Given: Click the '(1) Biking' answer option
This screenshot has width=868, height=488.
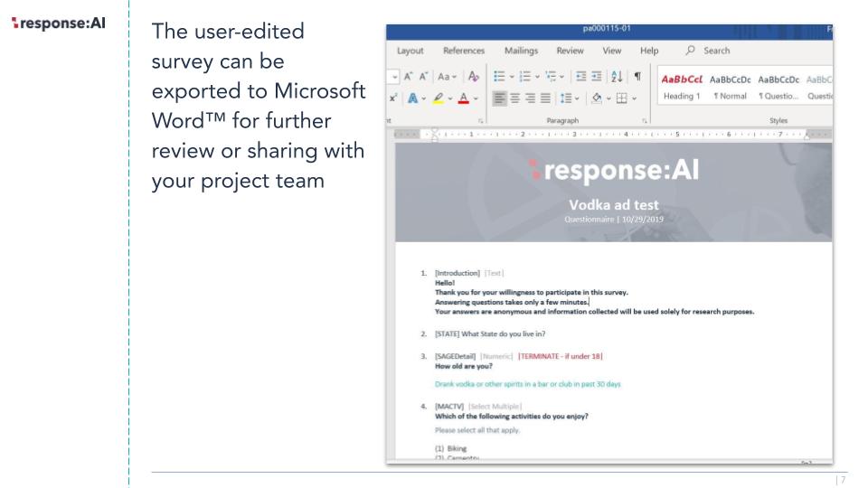Looking at the screenshot, I should click(450, 449).
